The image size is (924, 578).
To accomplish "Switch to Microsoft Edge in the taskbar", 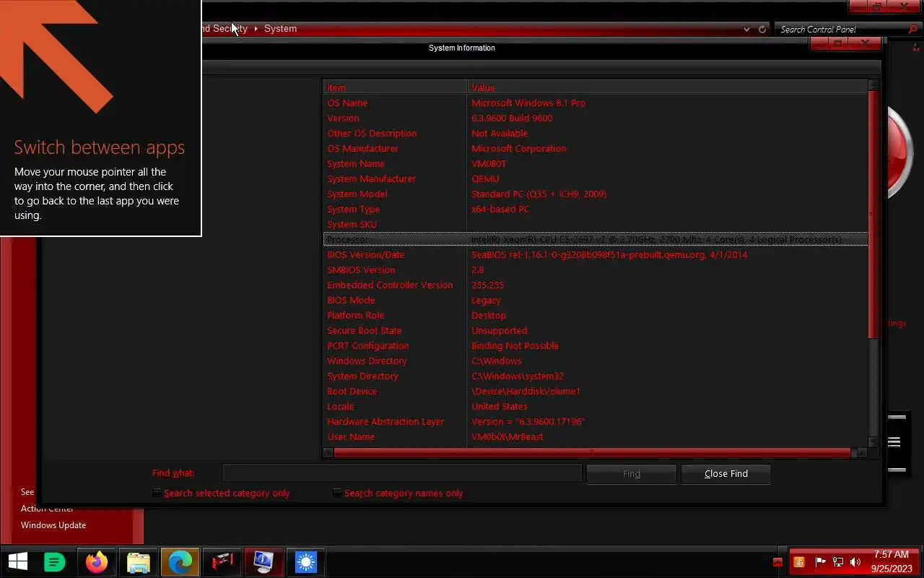I will coord(180,562).
